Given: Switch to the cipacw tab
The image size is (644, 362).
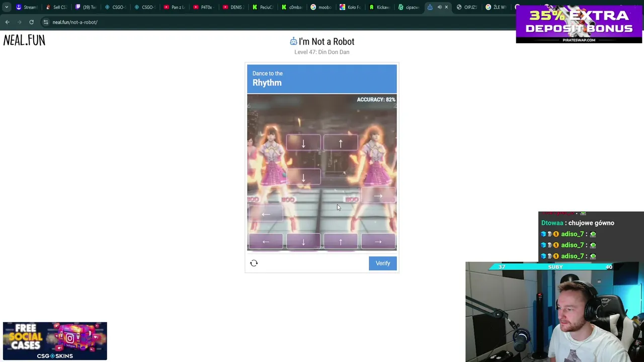Looking at the screenshot, I should (409, 7).
